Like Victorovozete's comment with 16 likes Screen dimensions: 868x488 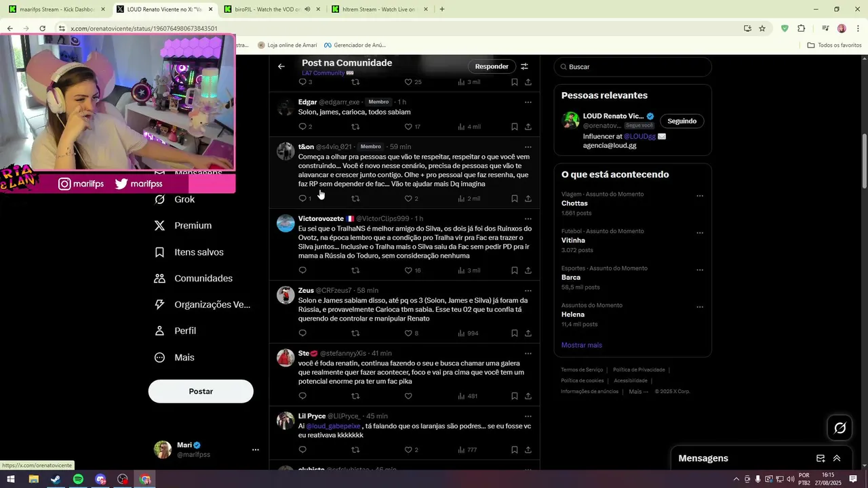(x=408, y=270)
